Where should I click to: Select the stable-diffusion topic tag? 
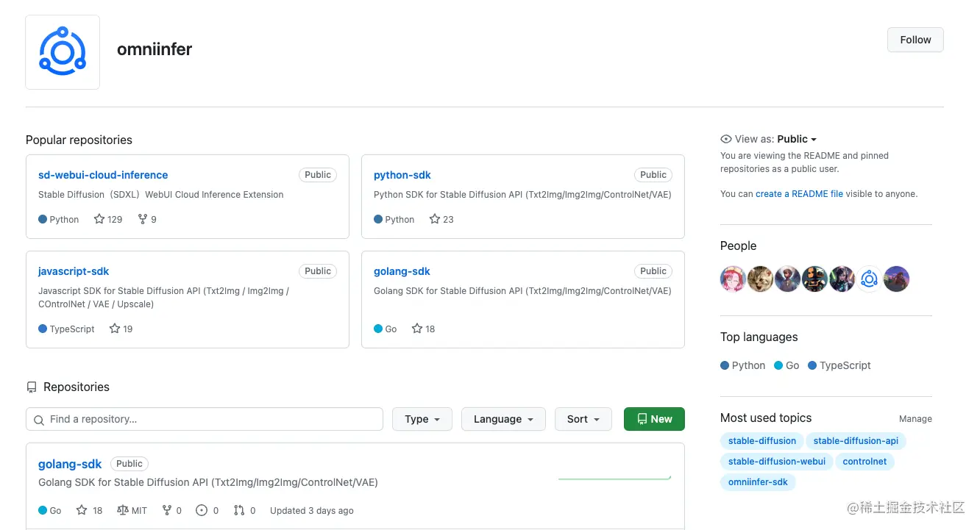(762, 441)
